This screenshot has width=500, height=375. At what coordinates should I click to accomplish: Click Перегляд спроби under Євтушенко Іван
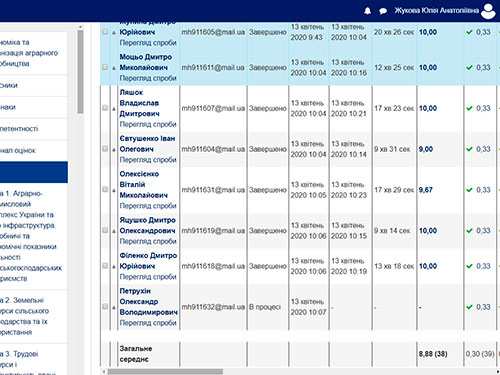148,160
